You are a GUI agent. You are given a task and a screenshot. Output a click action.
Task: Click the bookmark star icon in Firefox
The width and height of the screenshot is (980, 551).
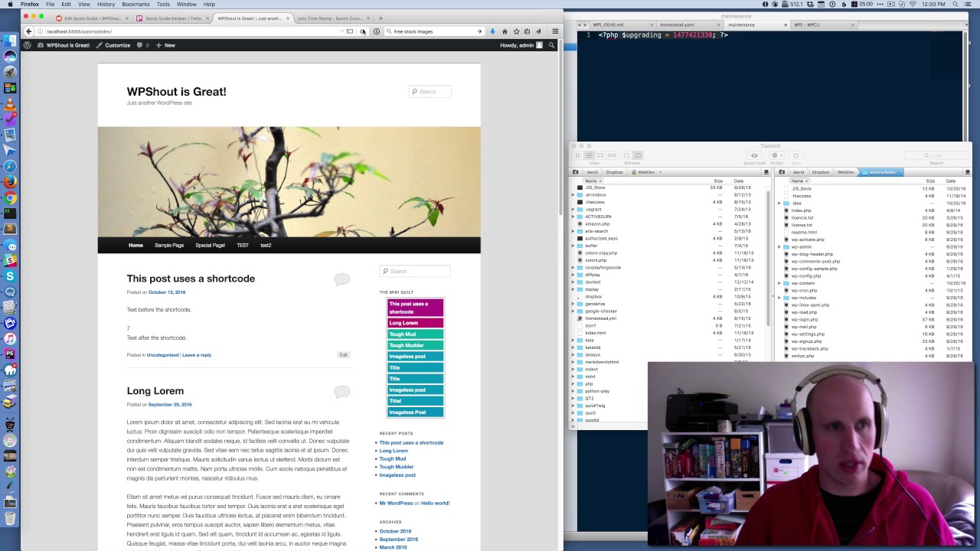pyautogui.click(x=516, y=31)
